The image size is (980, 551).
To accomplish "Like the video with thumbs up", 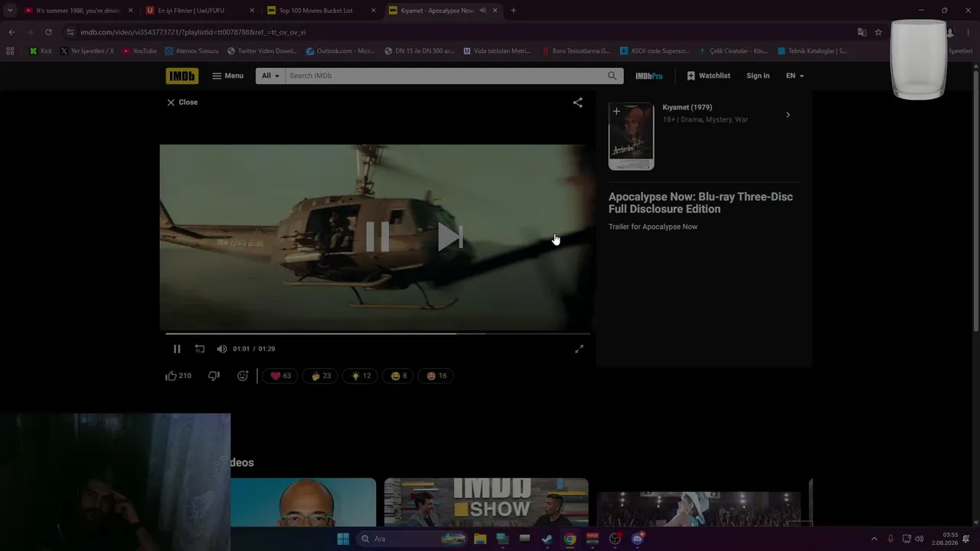I will click(178, 376).
